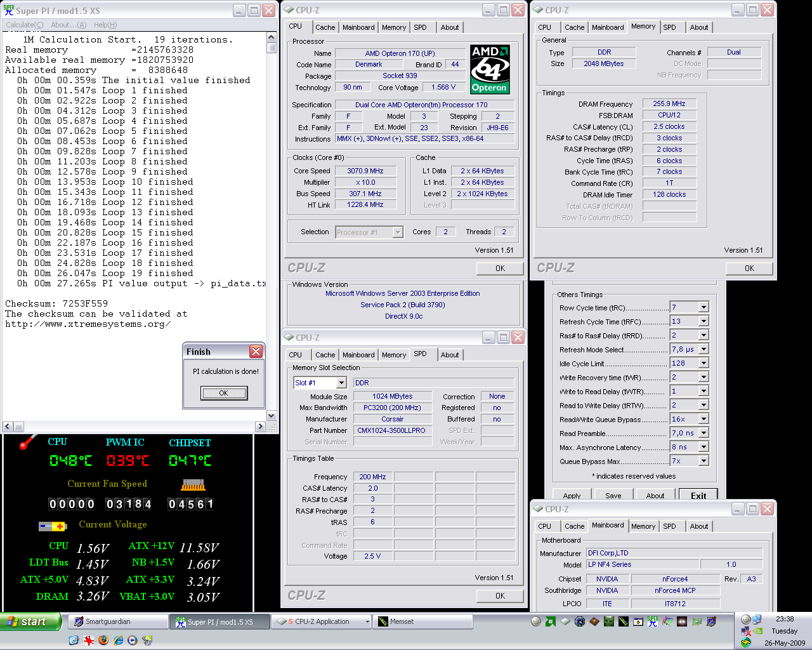Click the Windows start button
Viewport: 812px width, 650px height.
pos(30,621)
